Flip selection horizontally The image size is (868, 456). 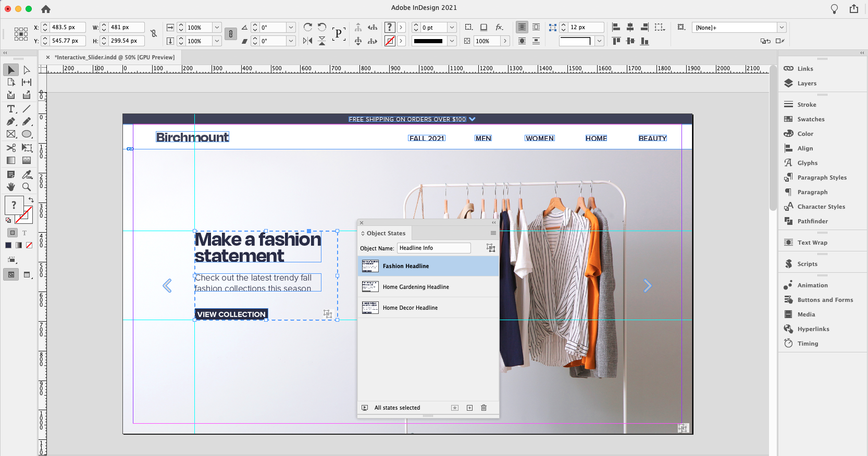307,41
